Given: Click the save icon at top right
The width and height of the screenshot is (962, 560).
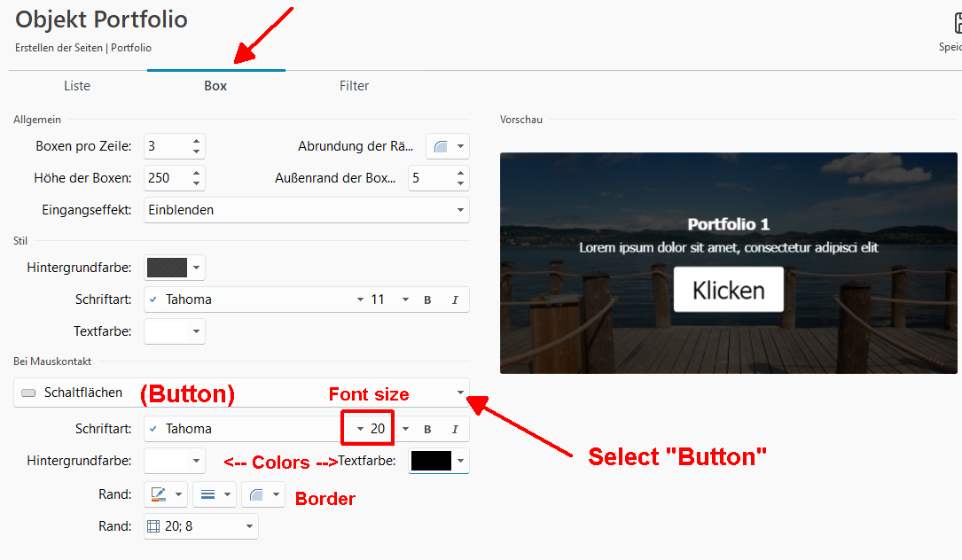Looking at the screenshot, I should coord(956,22).
